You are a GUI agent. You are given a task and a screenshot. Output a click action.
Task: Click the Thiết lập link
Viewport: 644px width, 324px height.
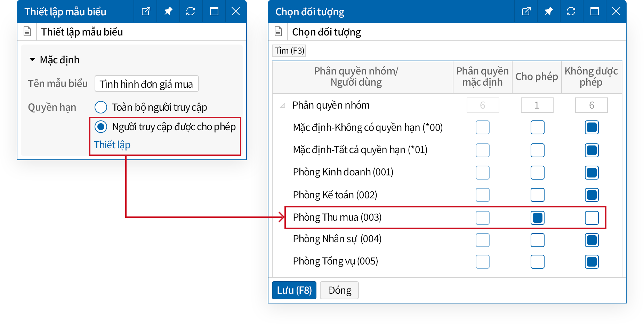pyautogui.click(x=112, y=145)
